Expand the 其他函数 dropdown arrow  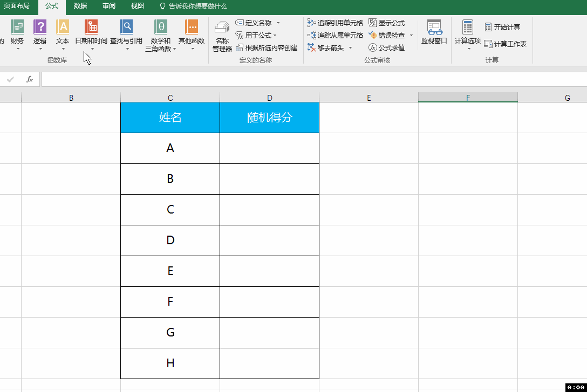coord(193,49)
